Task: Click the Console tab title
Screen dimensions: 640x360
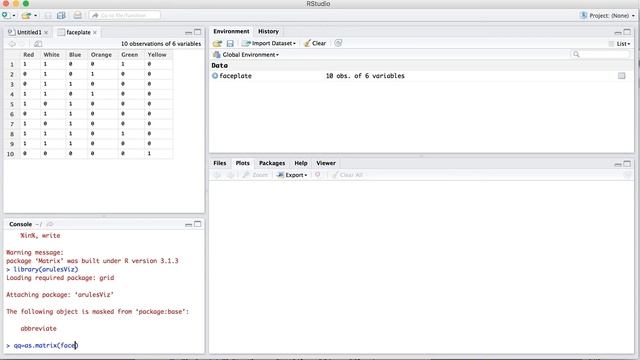Action: (20, 224)
